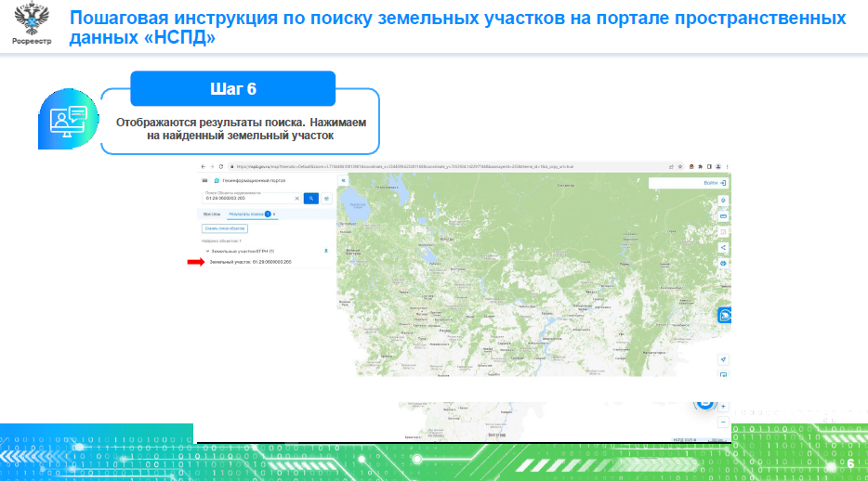Click the blue magnifier search button
The width and height of the screenshot is (868, 481).
point(311,198)
